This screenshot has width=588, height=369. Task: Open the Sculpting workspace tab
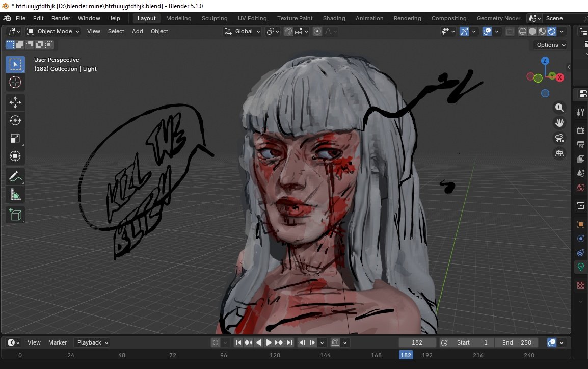click(x=215, y=18)
